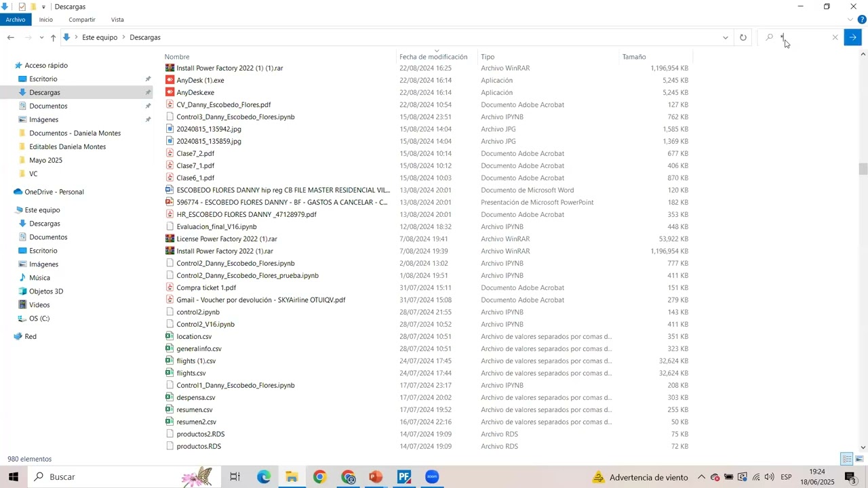868x488 pixels.
Task: Open PowerPoint from taskbar
Action: (x=376, y=477)
